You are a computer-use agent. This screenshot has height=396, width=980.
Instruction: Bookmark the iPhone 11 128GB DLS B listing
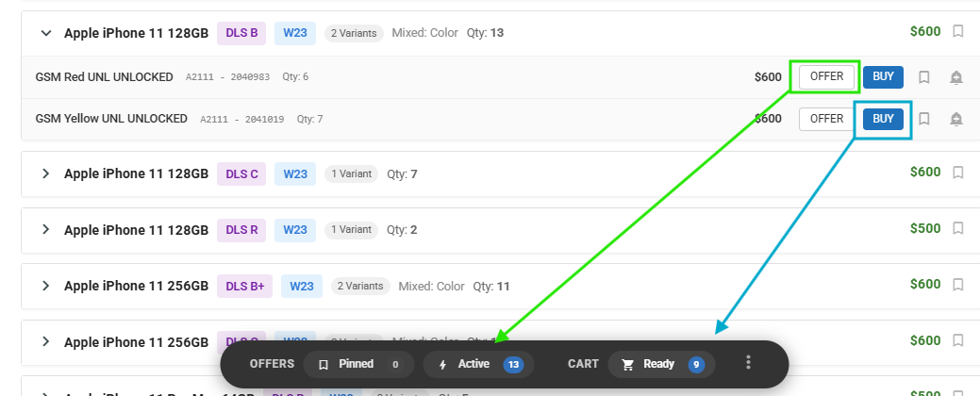[x=957, y=31]
